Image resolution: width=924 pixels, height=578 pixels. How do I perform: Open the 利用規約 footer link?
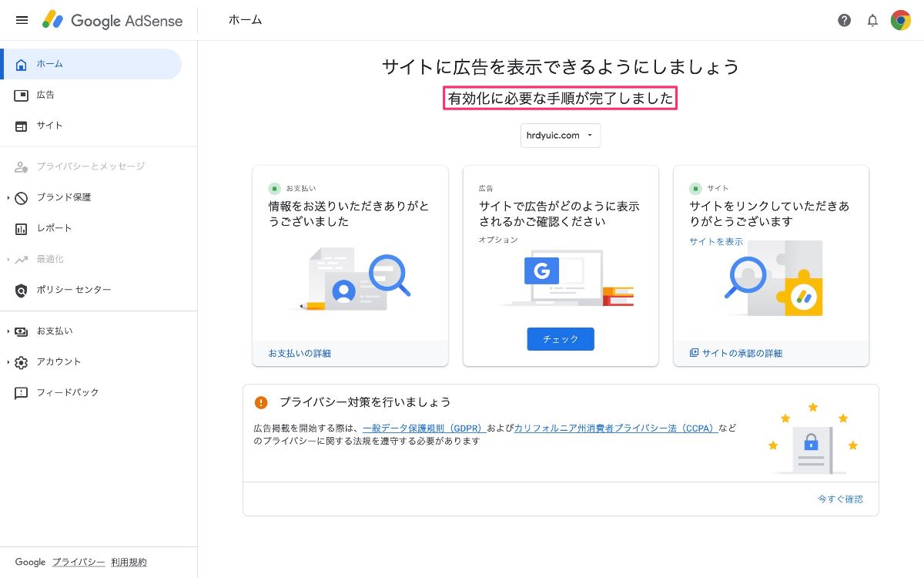point(129,562)
